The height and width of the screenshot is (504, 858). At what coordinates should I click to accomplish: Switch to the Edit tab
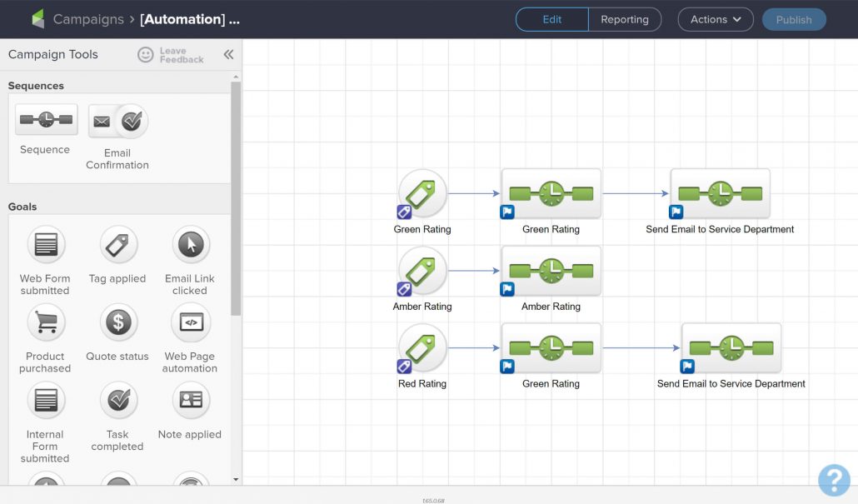coord(551,20)
